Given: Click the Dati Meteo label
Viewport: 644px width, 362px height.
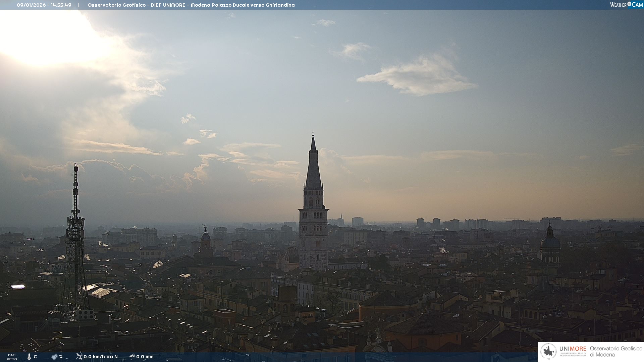Looking at the screenshot, I should (x=12, y=357).
